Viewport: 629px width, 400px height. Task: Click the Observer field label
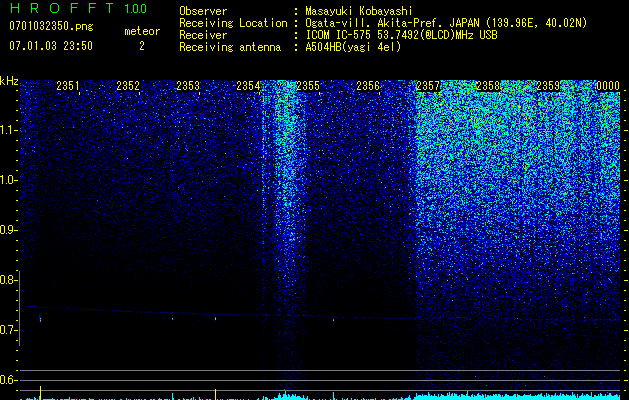tap(203, 11)
